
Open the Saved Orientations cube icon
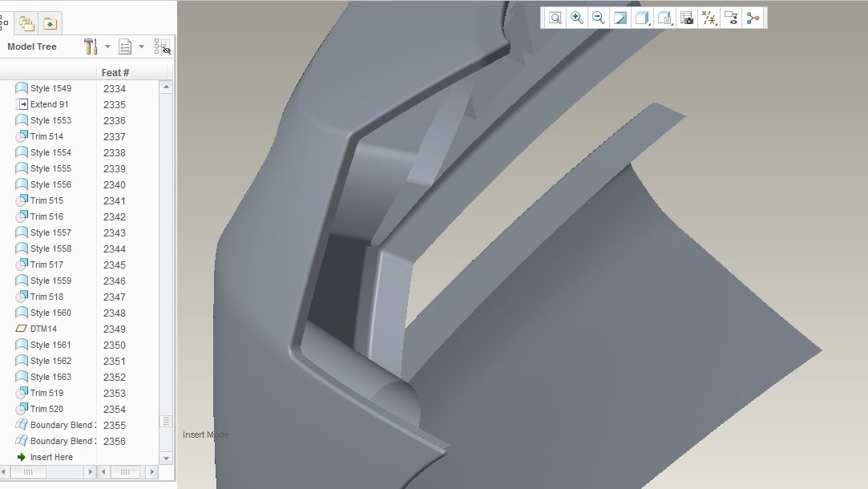click(664, 18)
